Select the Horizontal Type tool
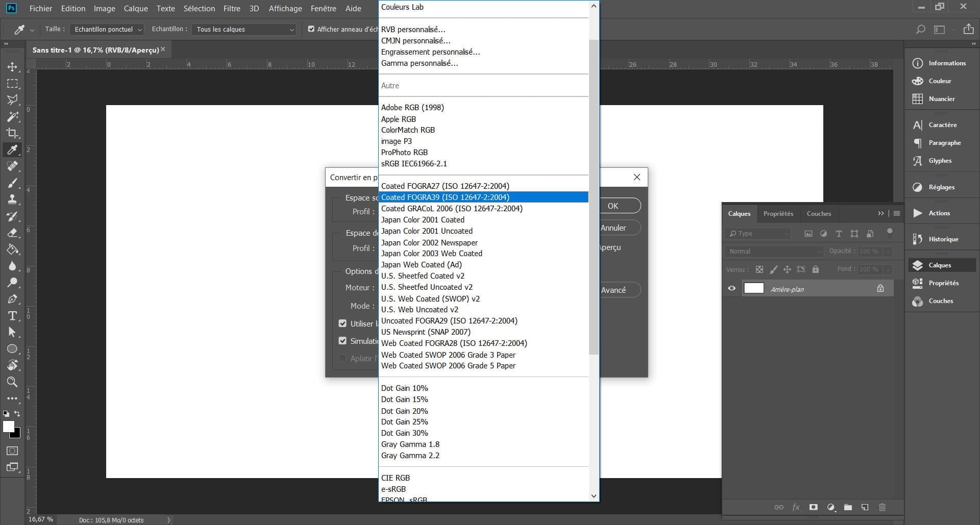 tap(12, 315)
